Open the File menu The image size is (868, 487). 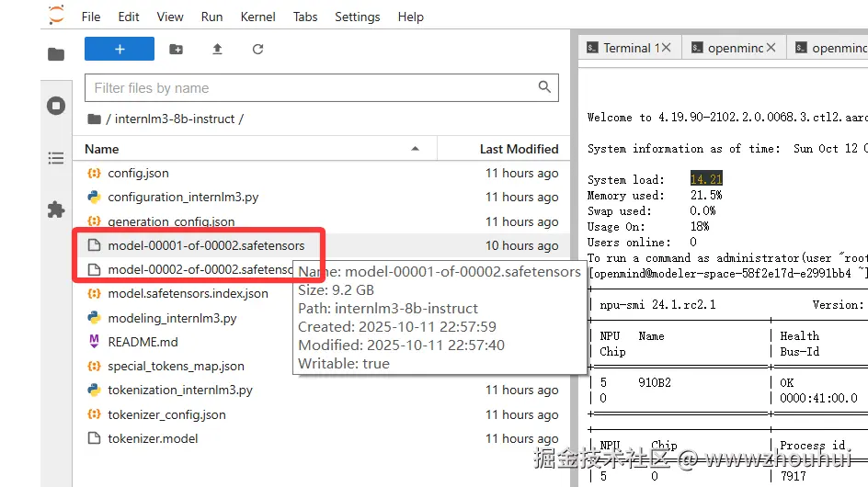[x=91, y=17]
